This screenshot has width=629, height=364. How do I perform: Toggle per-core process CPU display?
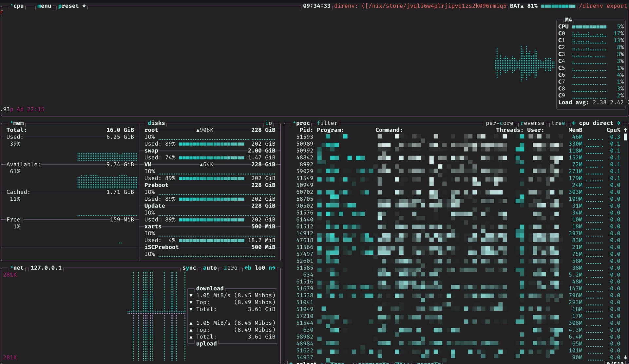point(499,123)
